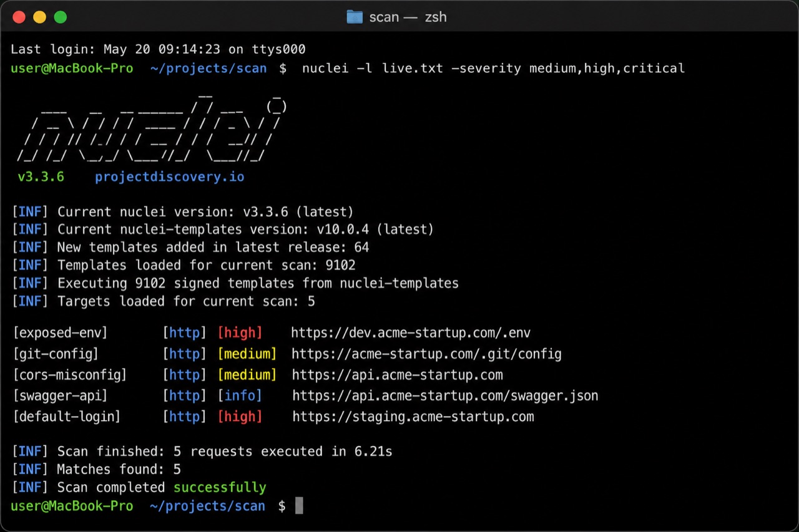Open the projectdiscovery.io link
This screenshot has width=799, height=532.
click(169, 177)
